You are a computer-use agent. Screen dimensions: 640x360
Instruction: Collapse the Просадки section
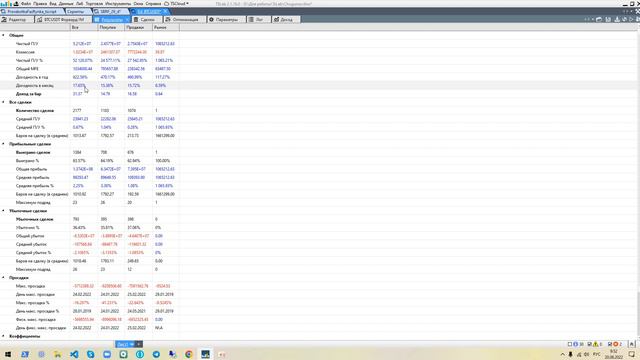(x=3, y=278)
